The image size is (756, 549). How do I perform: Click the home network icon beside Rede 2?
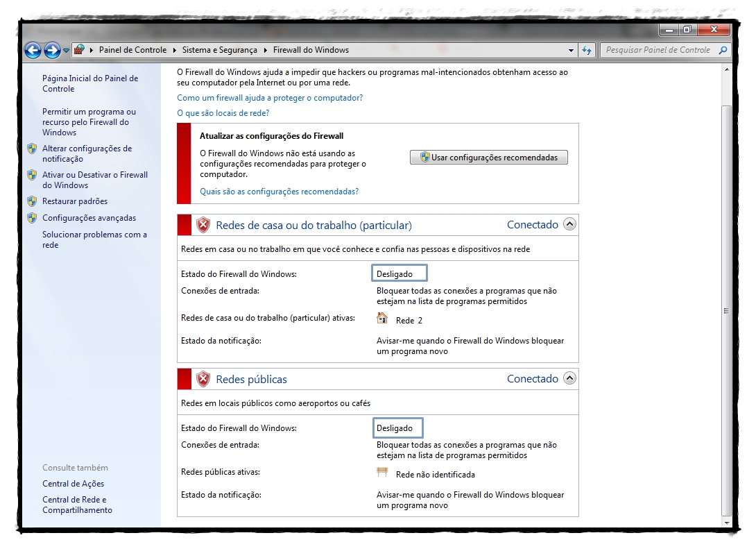pos(382,318)
